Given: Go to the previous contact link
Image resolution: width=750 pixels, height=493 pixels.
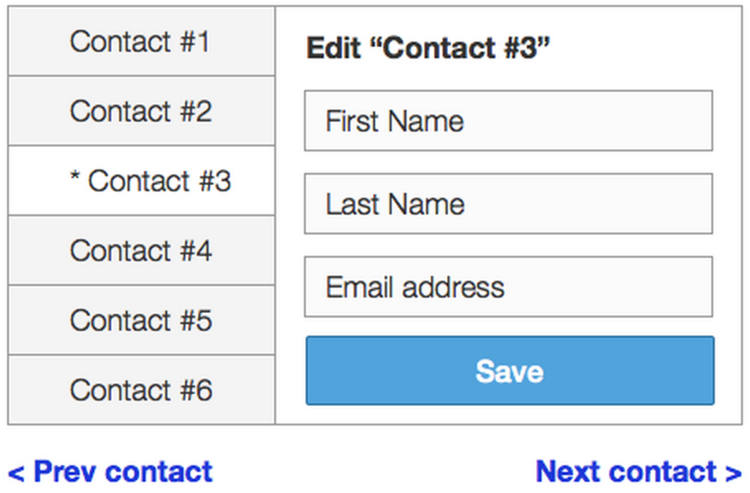Looking at the screenshot, I should [111, 471].
